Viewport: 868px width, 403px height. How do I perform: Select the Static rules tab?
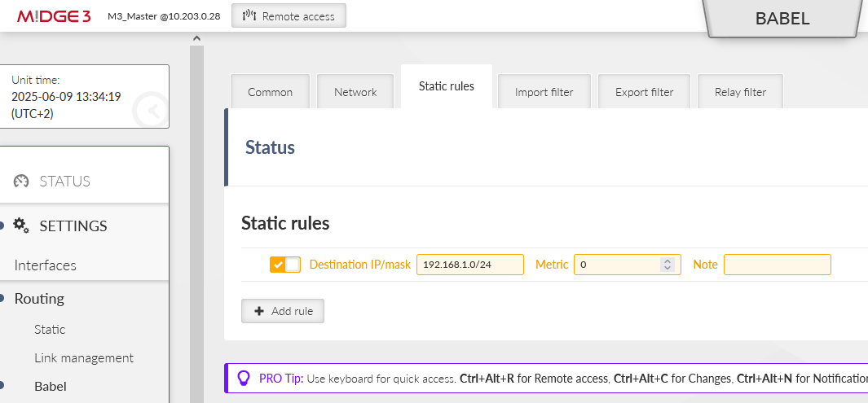click(447, 86)
